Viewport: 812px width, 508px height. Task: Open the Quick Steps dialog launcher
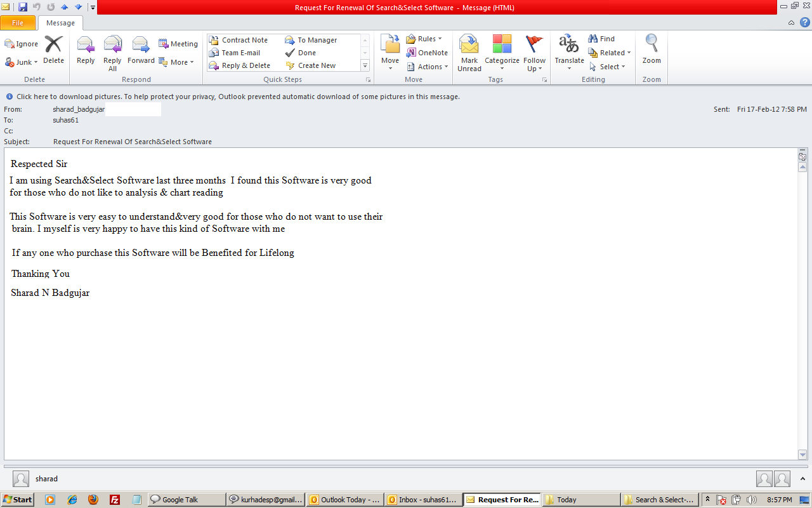(x=368, y=80)
